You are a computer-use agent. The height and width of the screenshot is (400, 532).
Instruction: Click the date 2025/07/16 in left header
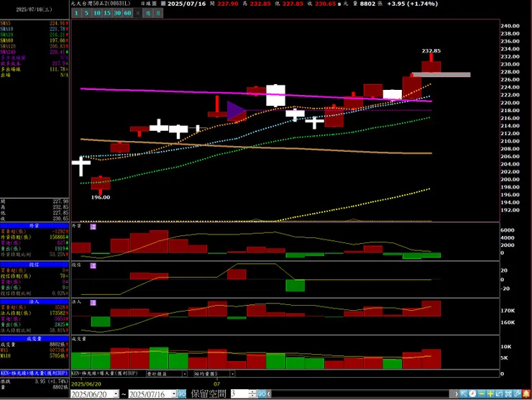[34, 9]
